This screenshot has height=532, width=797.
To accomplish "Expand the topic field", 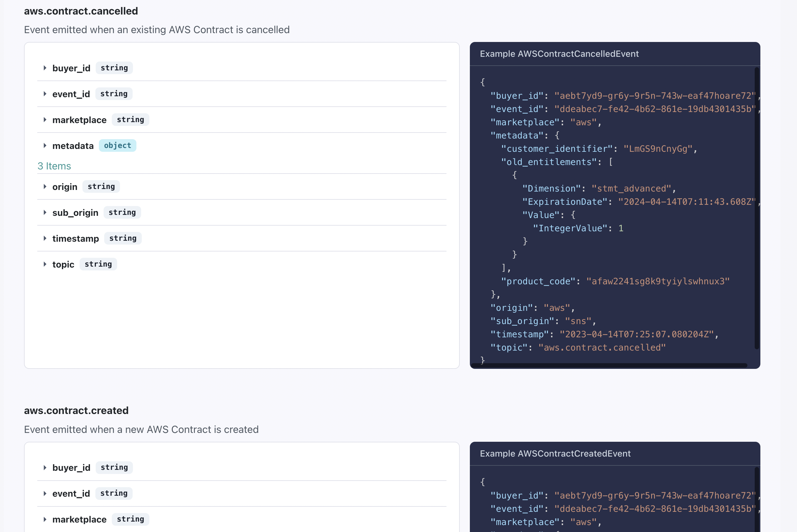I will [45, 264].
